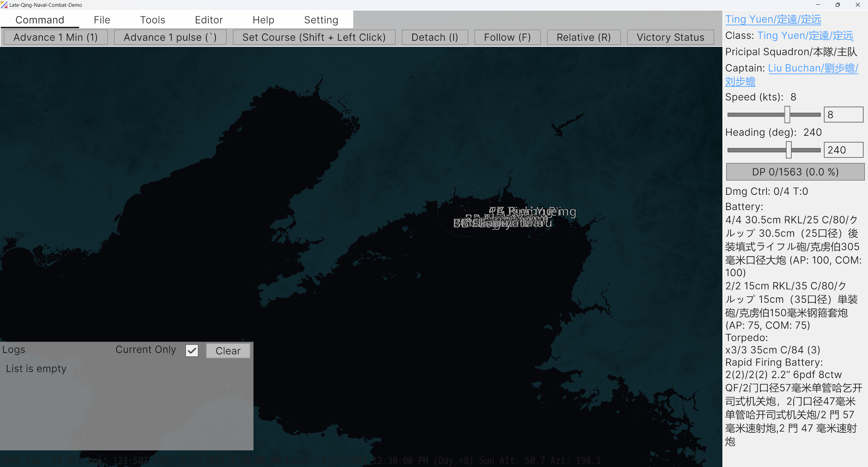Open the Editor tab
Image resolution: width=868 pixels, height=467 pixels.
(209, 20)
